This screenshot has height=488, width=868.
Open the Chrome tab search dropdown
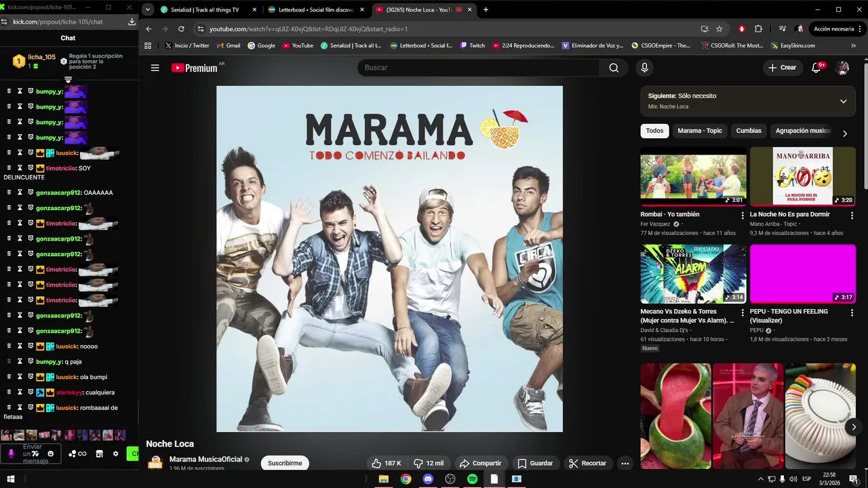(x=147, y=9)
